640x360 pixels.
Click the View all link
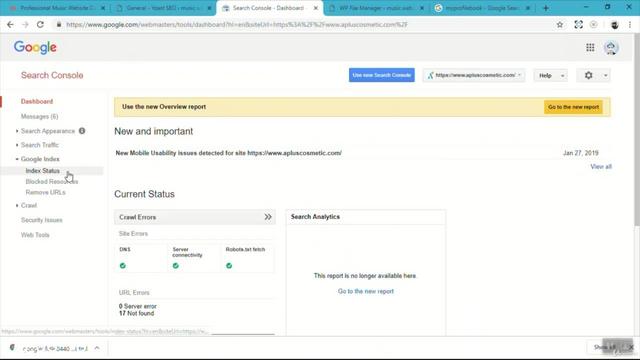click(601, 167)
